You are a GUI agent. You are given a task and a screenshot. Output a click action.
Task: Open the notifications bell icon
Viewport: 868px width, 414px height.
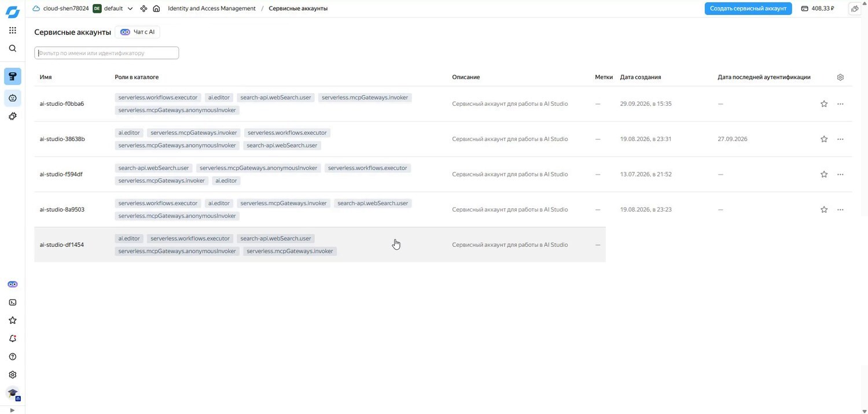click(x=13, y=339)
